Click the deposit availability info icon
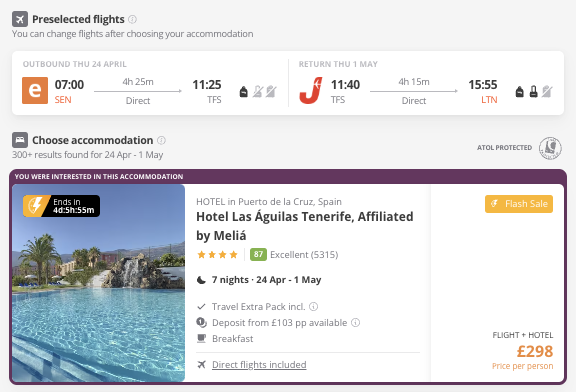The width and height of the screenshot is (576, 392). pos(355,323)
